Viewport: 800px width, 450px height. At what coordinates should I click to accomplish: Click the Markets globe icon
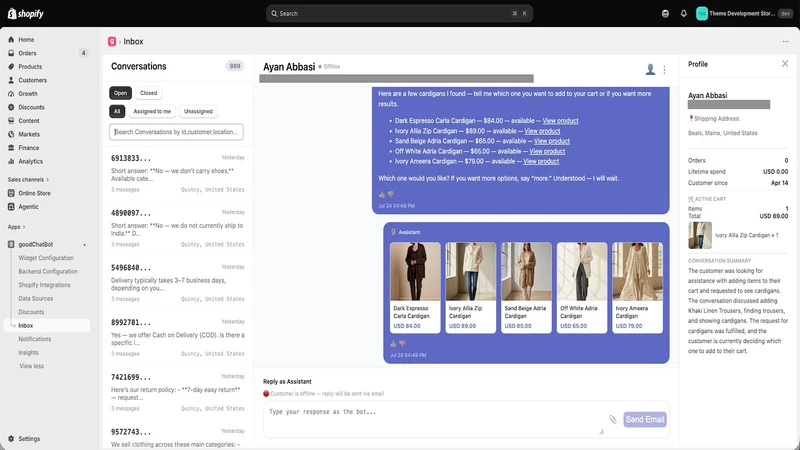coord(11,134)
